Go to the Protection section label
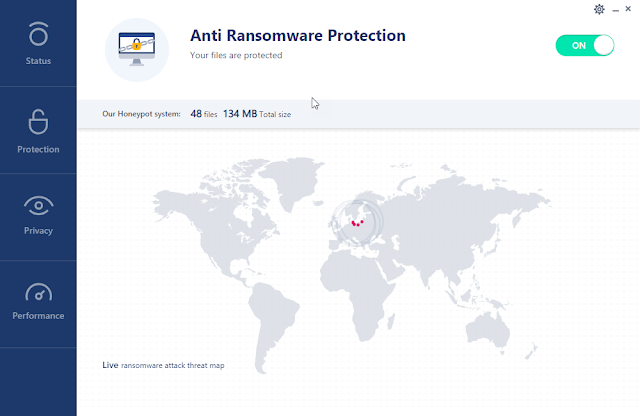Screen dimensions: 640x416 38,149
